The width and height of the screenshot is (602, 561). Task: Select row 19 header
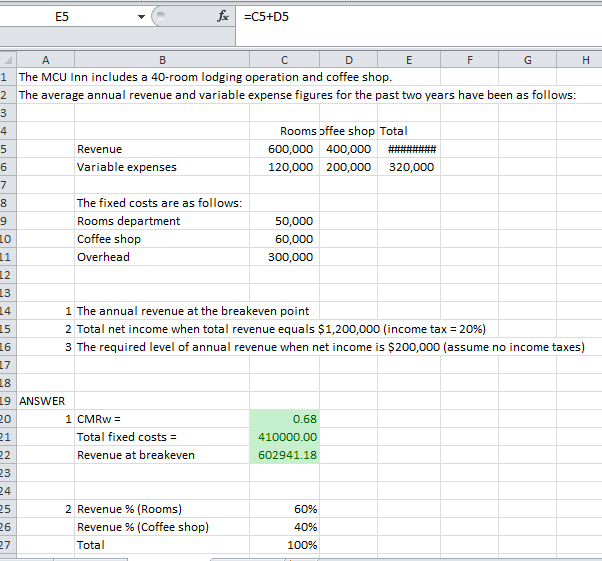[8, 401]
